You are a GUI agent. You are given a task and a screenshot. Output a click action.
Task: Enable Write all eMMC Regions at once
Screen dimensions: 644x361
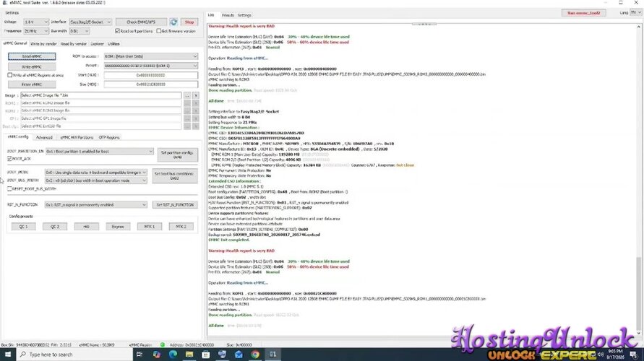[x=10, y=75]
